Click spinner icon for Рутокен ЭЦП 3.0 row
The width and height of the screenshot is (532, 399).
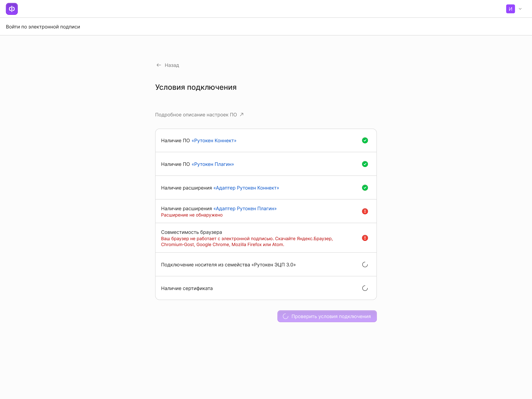pos(365,265)
